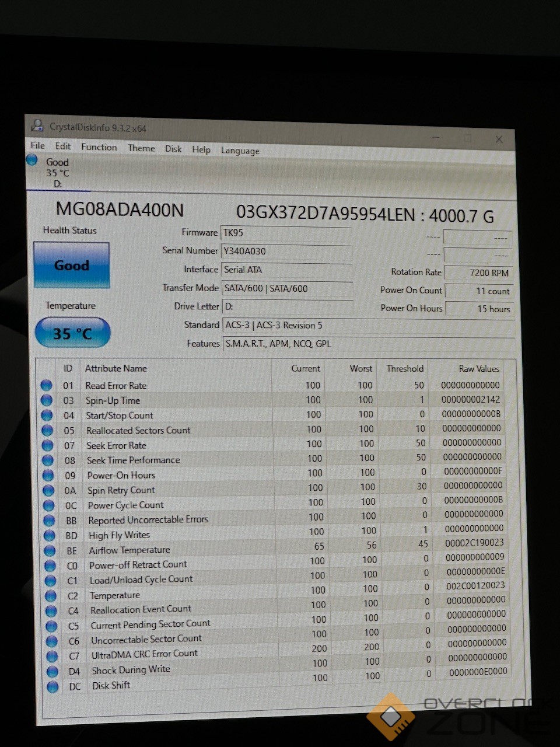This screenshot has height=747, width=560.
Task: Click the Current column header
Action: tap(306, 368)
